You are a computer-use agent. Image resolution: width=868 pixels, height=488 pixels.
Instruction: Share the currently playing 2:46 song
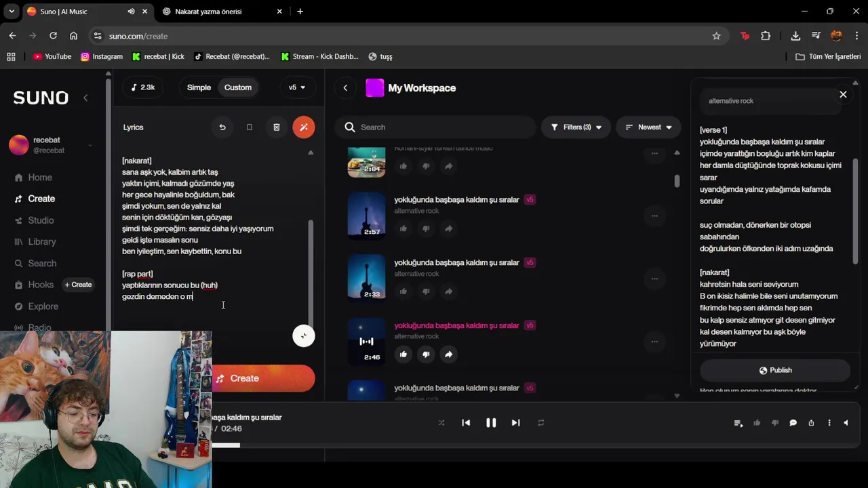coord(448,354)
